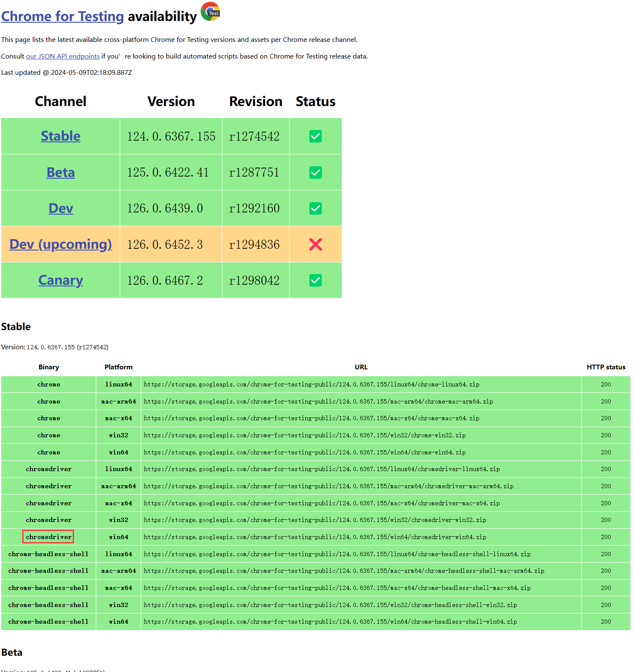
Task: Click chrome-headless-shell binary cell in win32 row
Action: tap(49, 605)
